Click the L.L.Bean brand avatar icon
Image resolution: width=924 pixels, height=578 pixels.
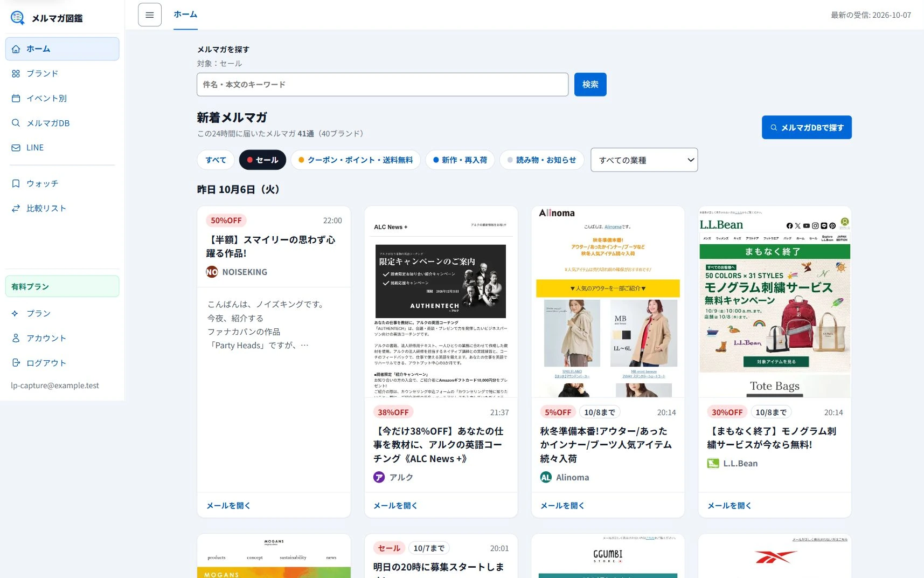coord(713,463)
